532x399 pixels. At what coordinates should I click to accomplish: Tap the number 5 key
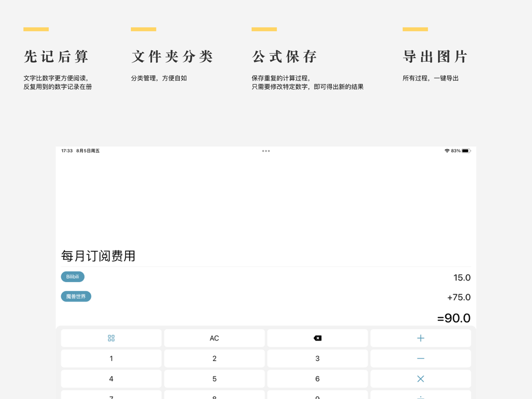214,379
